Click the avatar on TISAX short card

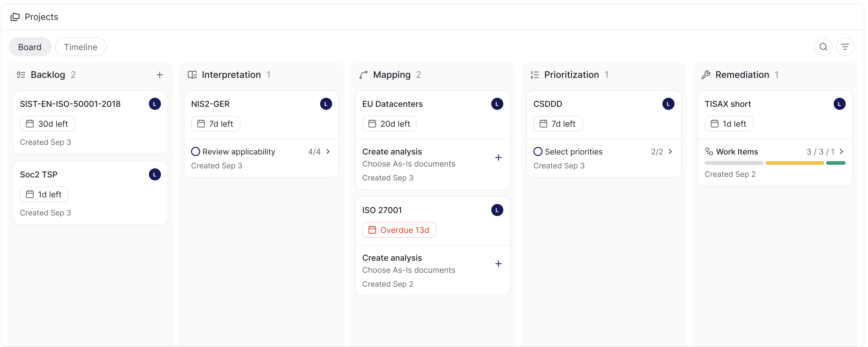click(839, 104)
